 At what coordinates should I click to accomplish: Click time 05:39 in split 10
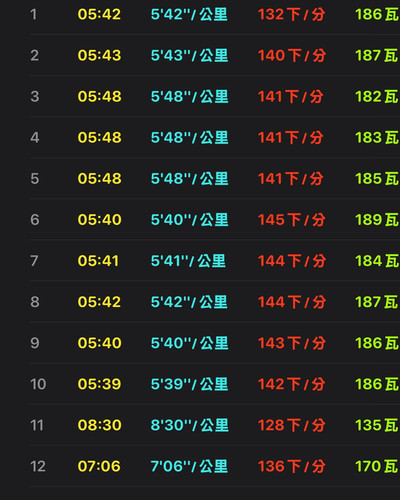99,384
